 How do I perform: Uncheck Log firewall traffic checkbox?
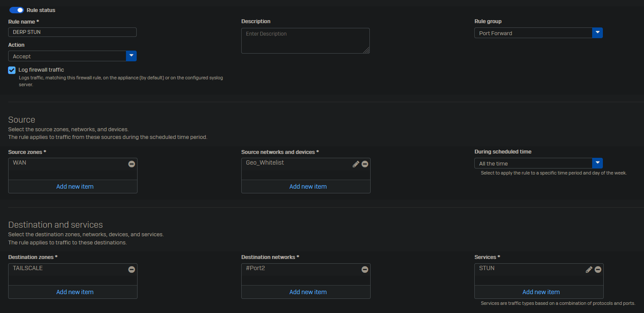[x=12, y=70]
